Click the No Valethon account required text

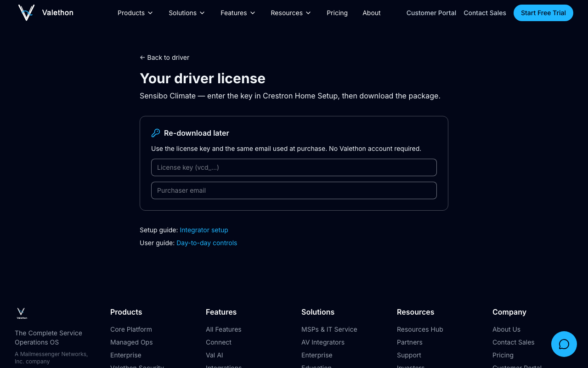(375, 149)
